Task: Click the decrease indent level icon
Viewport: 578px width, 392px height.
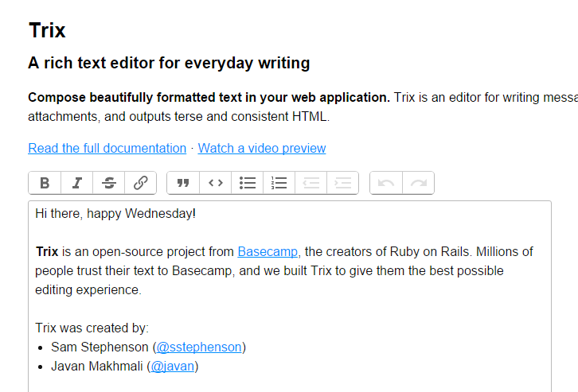Action: (x=311, y=183)
